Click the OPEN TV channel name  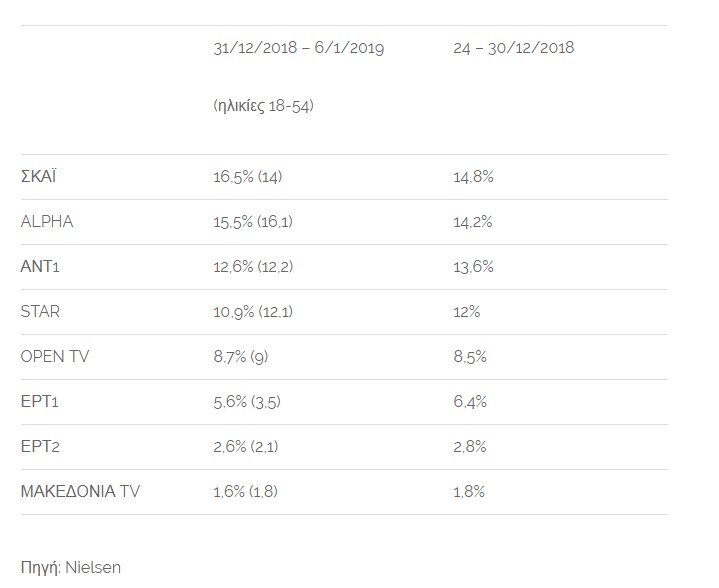[x=55, y=356]
